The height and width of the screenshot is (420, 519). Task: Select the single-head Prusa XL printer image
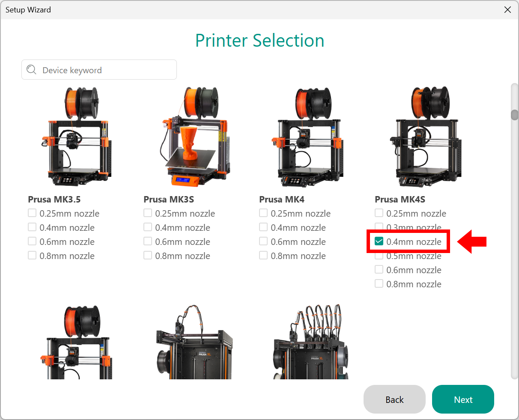(194, 343)
